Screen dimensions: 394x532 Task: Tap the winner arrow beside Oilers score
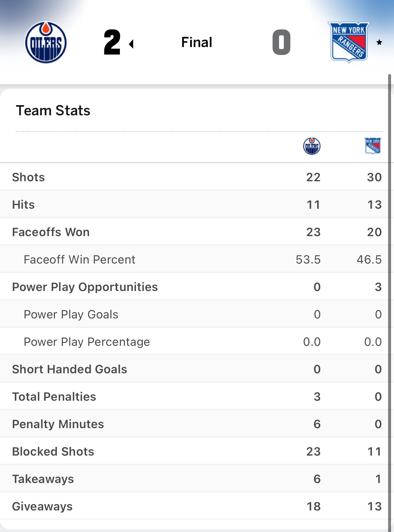point(131,44)
